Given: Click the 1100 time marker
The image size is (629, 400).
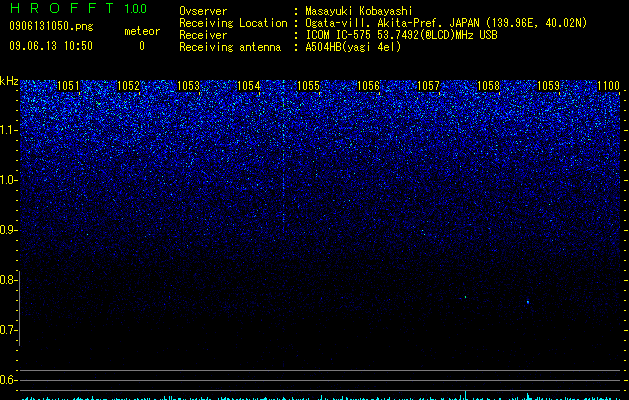Looking at the screenshot, I should click(x=608, y=86).
